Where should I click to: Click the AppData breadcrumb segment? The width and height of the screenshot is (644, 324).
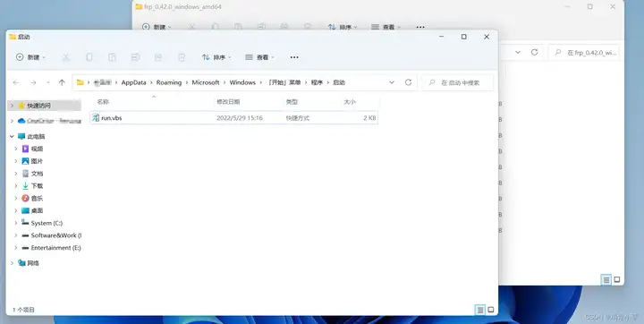pyautogui.click(x=133, y=82)
